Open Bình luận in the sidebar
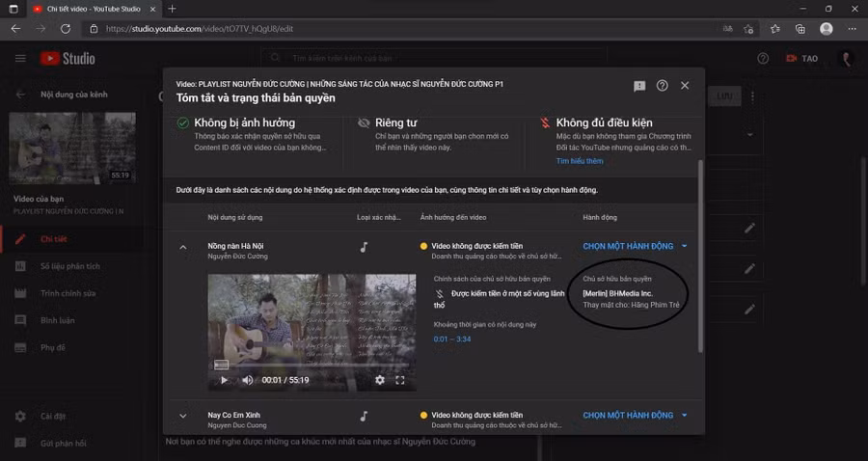The height and width of the screenshot is (461, 868). click(58, 320)
